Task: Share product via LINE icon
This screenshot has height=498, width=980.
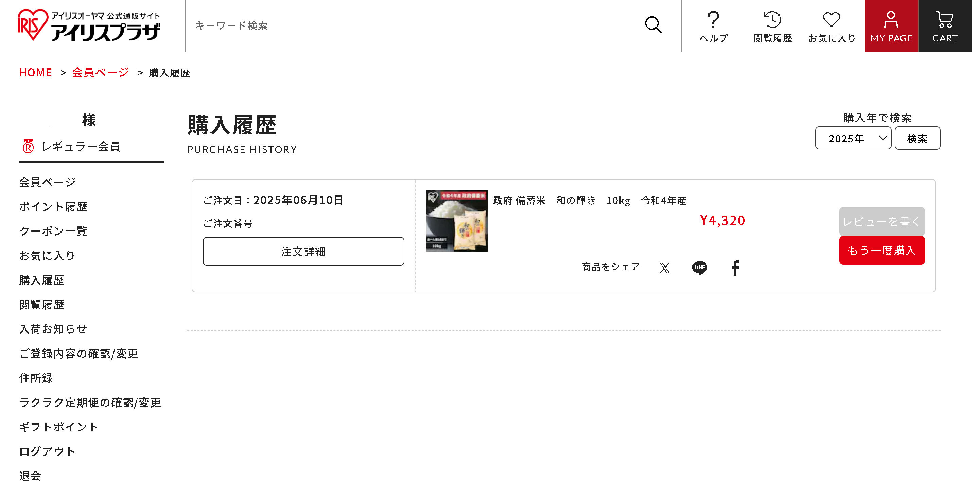Action: (x=699, y=268)
